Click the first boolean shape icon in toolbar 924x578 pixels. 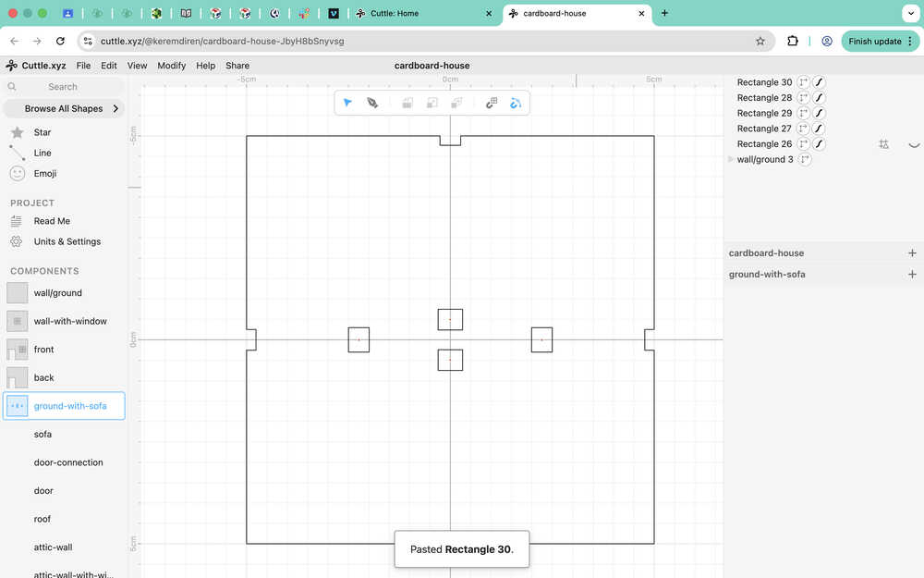(407, 104)
